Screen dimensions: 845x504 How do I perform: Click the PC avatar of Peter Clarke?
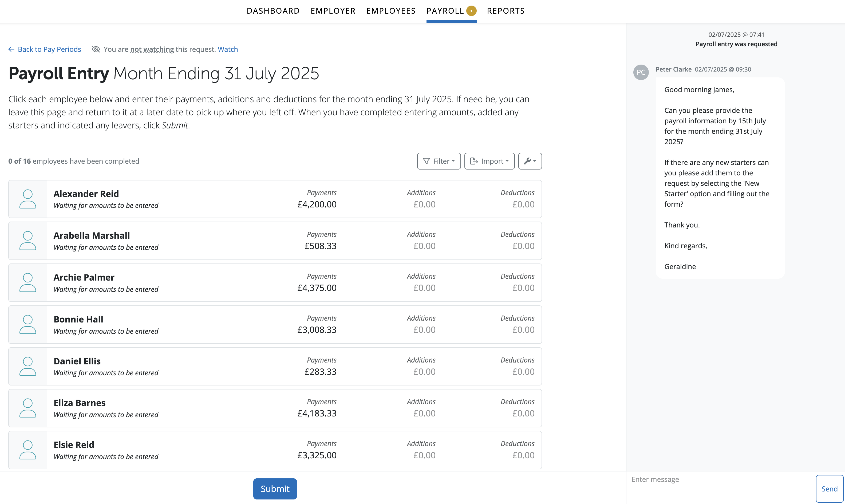pos(641,72)
